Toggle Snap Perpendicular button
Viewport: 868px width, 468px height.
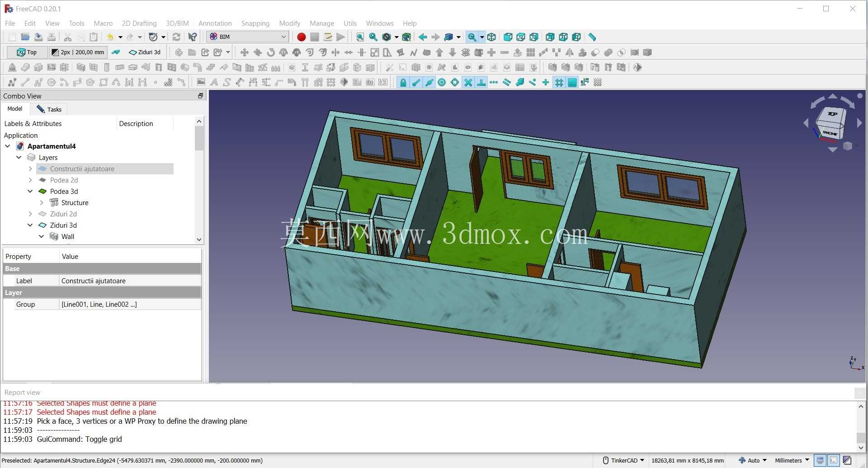(481, 82)
